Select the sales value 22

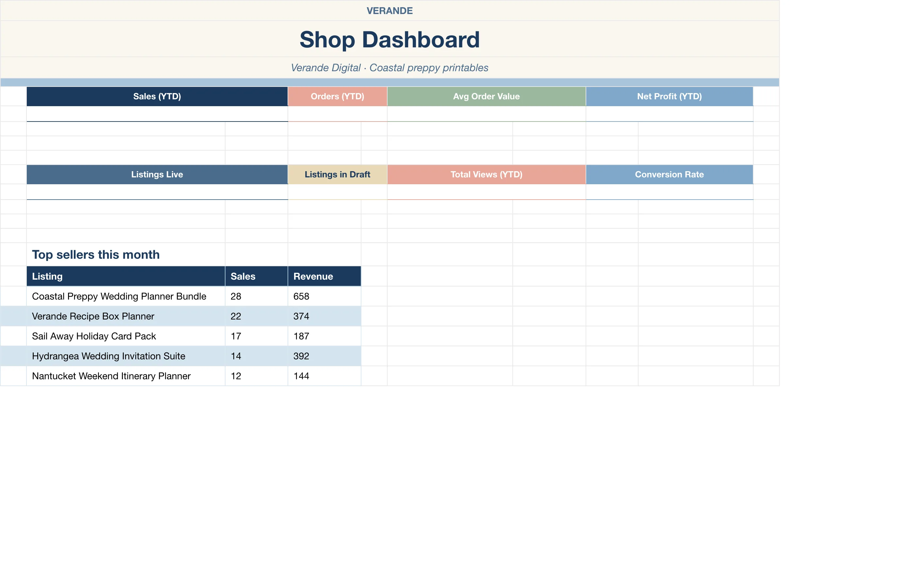(256, 316)
